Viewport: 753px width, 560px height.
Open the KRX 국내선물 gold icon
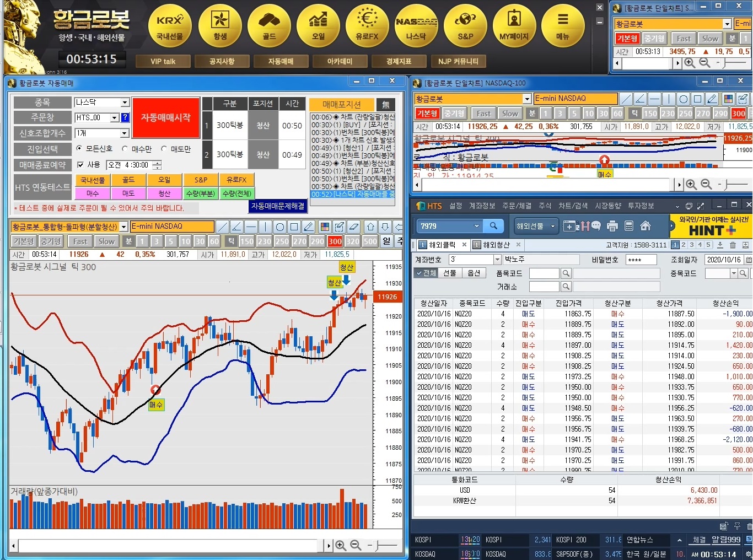[x=170, y=26]
